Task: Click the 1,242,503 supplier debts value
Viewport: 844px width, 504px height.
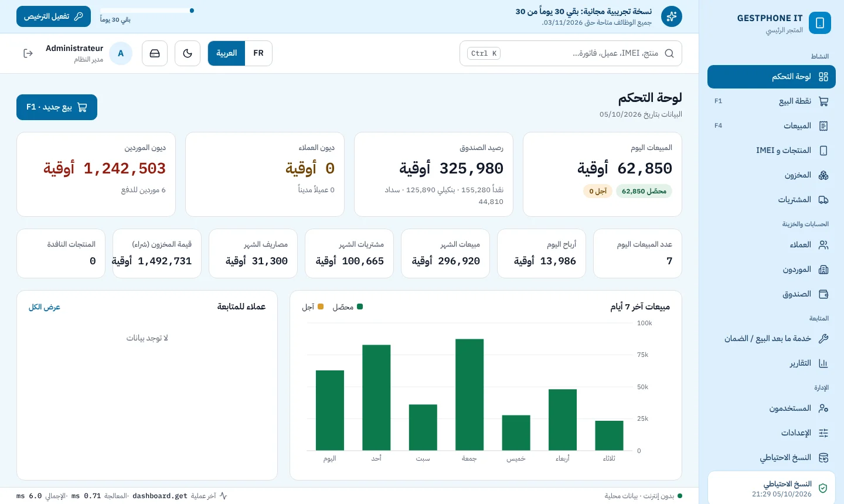Action: click(104, 169)
